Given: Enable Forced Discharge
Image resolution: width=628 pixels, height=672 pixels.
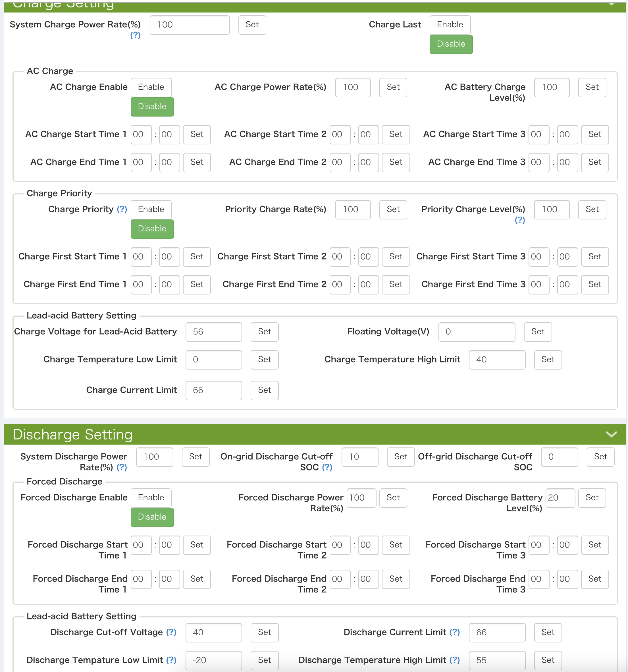Looking at the screenshot, I should point(151,497).
